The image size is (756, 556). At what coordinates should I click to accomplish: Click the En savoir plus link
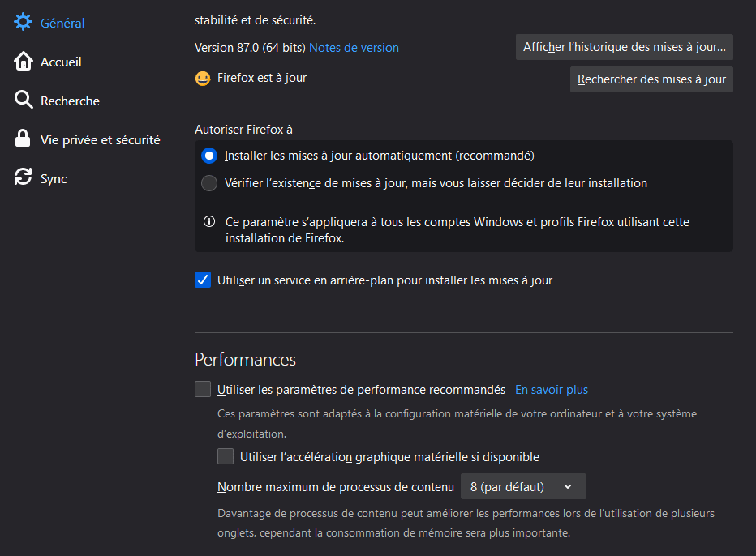(x=552, y=390)
